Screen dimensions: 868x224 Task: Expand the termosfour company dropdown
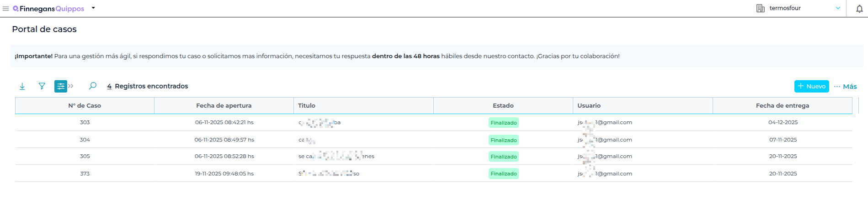coord(838,8)
